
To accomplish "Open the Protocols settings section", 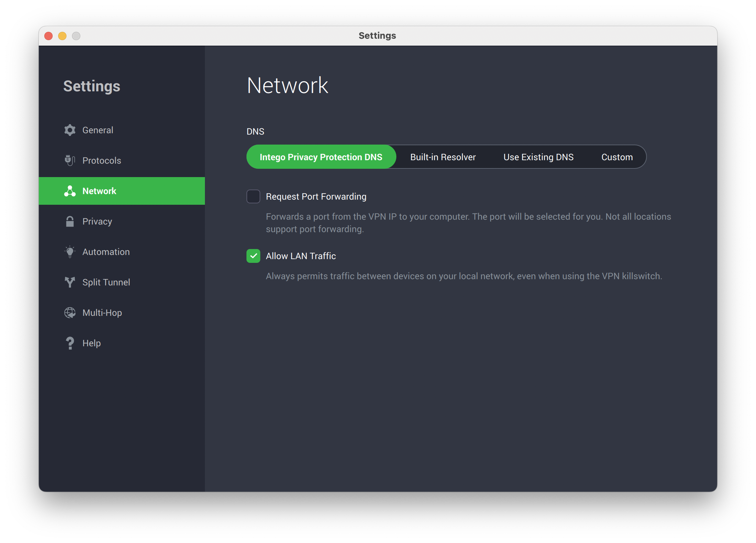I will [122, 160].
